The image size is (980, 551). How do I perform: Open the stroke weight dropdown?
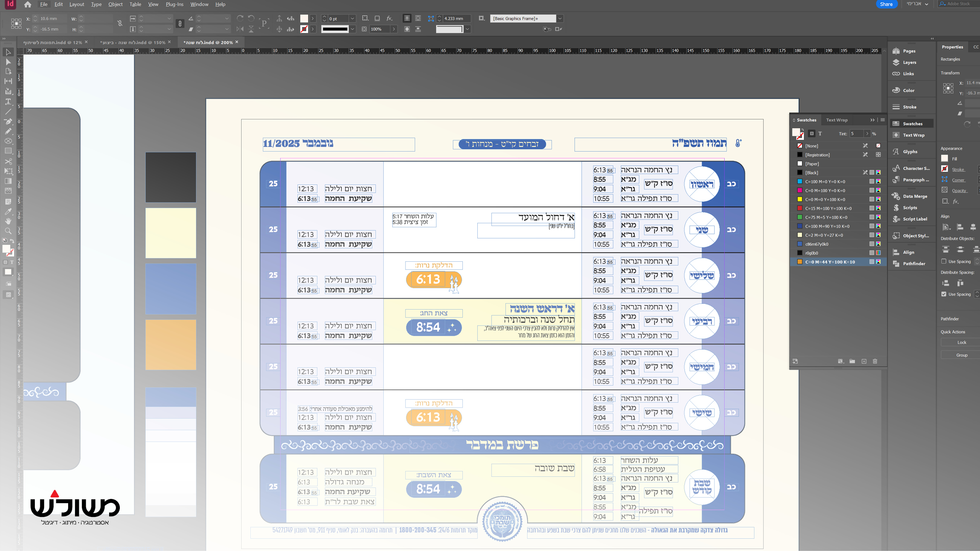pyautogui.click(x=353, y=18)
